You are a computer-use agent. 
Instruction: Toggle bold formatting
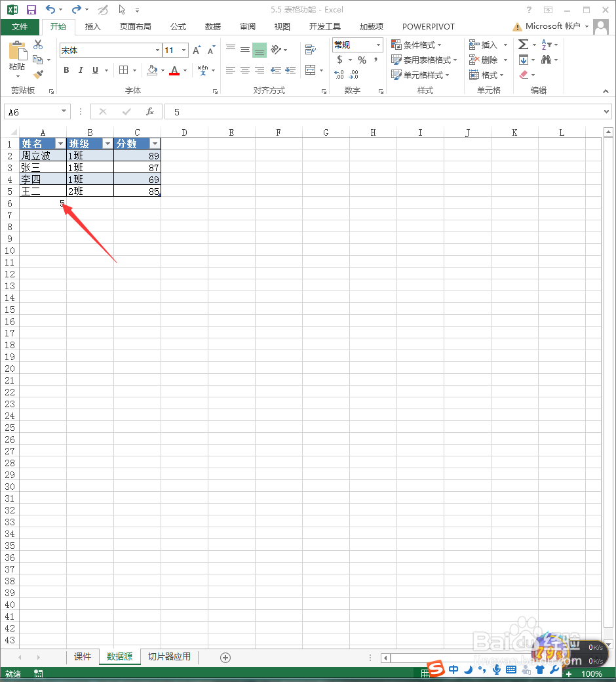pyautogui.click(x=66, y=70)
